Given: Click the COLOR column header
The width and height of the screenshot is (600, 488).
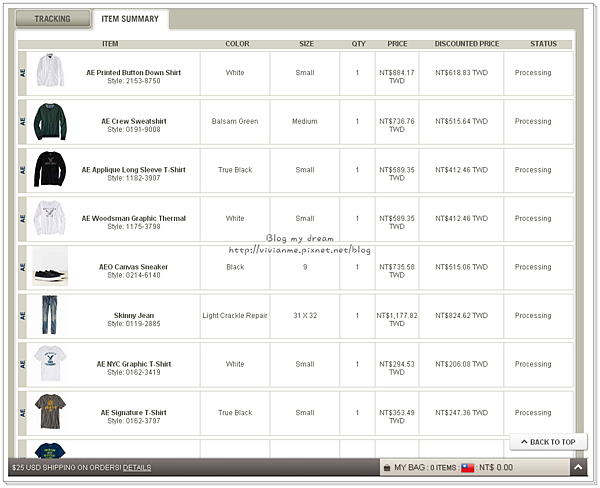Looking at the screenshot, I should tap(237, 44).
